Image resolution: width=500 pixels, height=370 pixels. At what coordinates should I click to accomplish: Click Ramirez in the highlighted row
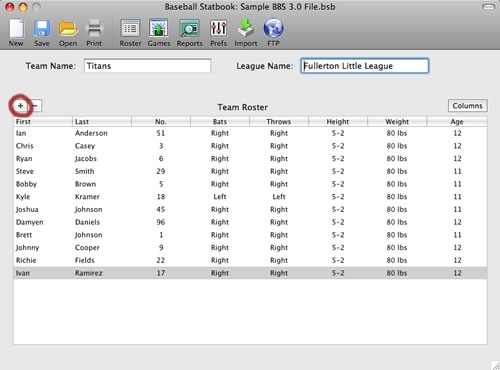pos(89,273)
